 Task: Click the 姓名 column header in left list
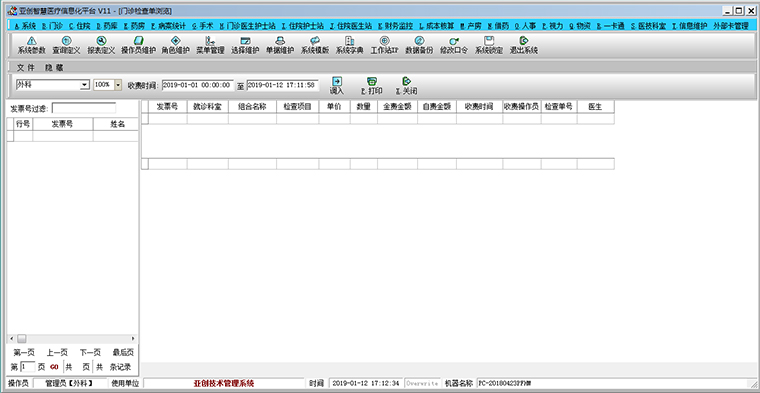[x=116, y=124]
